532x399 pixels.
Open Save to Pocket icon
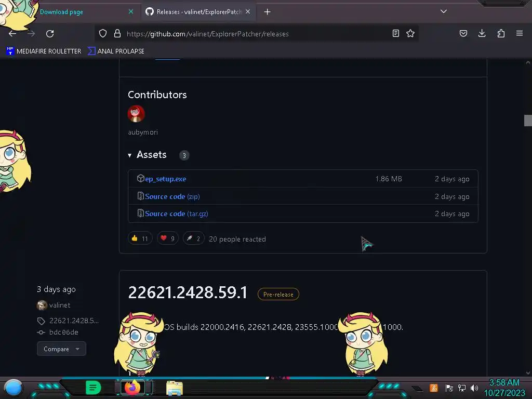point(463,33)
